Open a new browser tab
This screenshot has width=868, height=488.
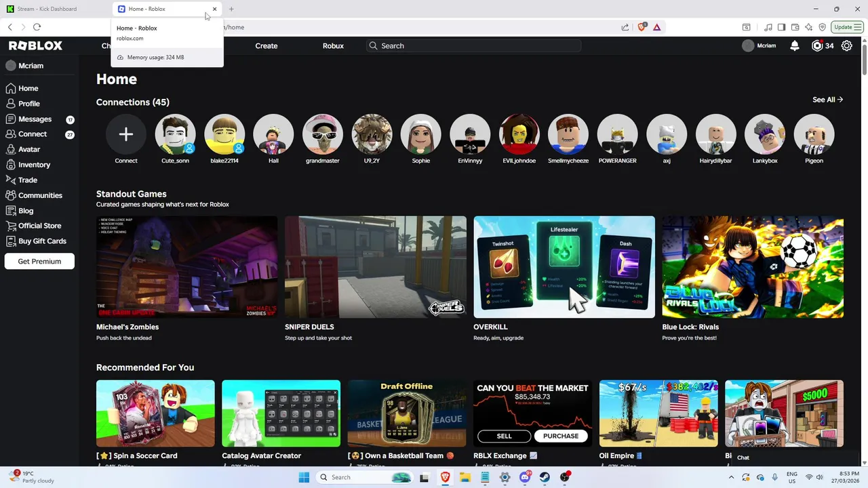click(x=231, y=9)
